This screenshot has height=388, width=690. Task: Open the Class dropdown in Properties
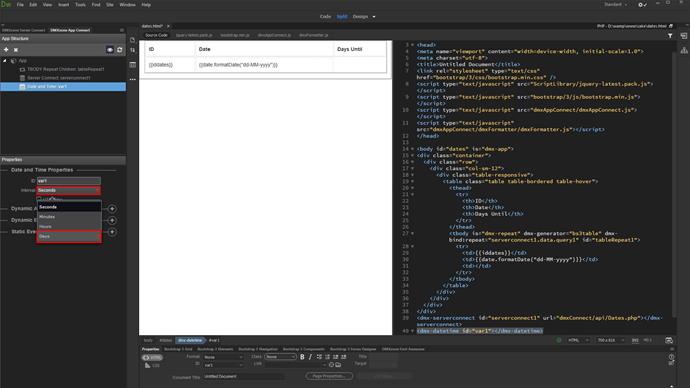[x=280, y=357]
